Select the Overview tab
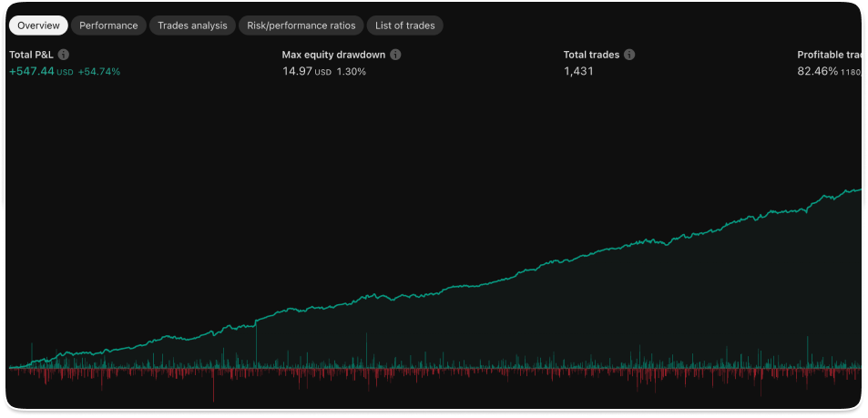Viewport: 868px width, 418px height. coord(38,25)
